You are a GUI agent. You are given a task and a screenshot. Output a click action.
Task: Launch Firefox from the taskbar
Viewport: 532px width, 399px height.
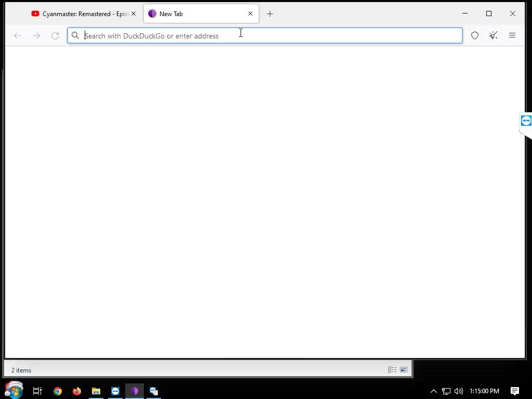coord(77,391)
